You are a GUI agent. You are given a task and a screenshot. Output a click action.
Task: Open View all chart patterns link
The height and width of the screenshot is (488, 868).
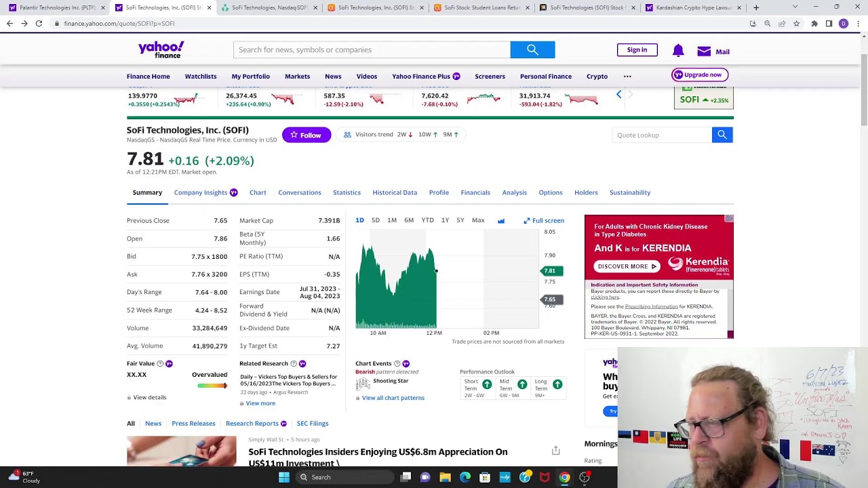click(x=393, y=398)
